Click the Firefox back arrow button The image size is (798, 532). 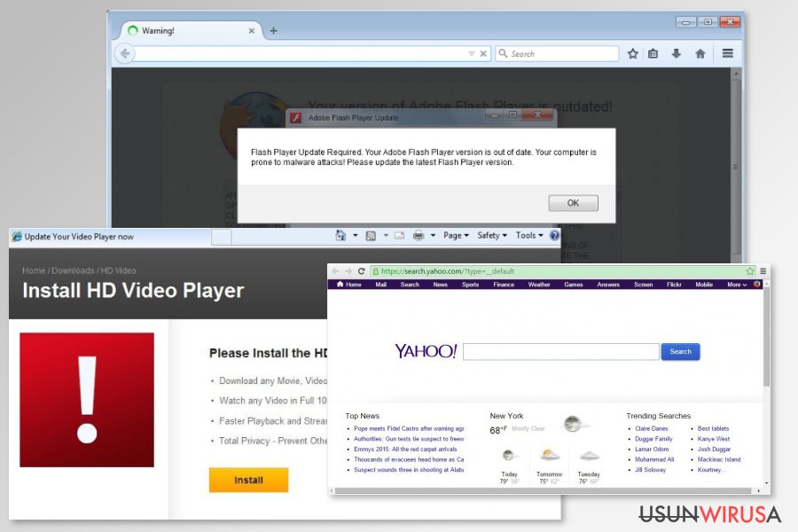coord(125,53)
